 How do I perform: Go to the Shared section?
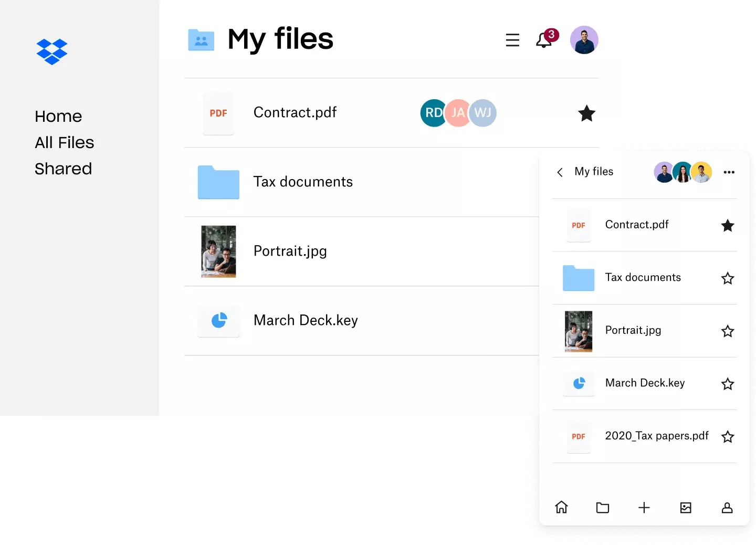[x=63, y=169]
